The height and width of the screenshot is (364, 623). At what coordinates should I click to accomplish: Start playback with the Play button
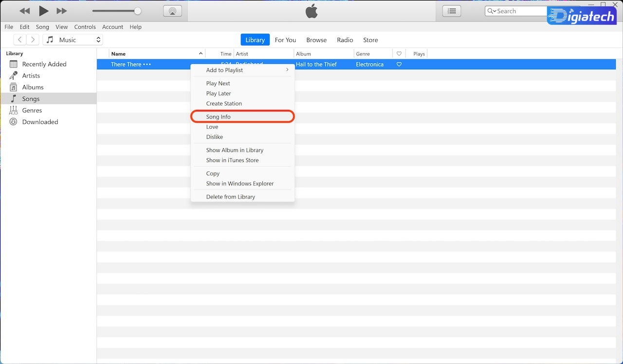click(x=43, y=11)
